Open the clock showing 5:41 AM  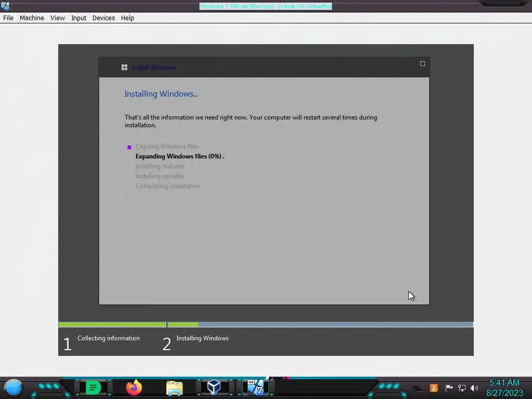tap(504, 388)
